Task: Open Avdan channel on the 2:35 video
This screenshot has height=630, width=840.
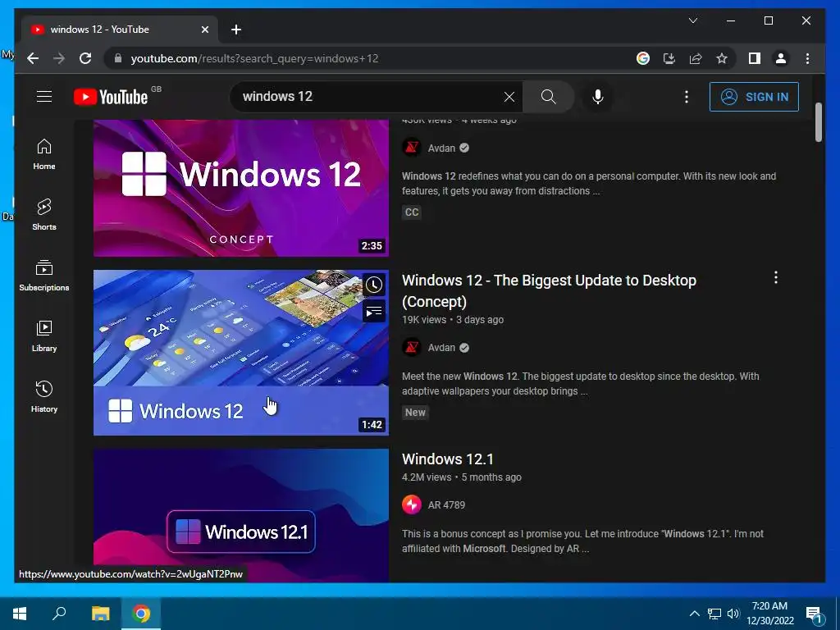Action: (441, 148)
